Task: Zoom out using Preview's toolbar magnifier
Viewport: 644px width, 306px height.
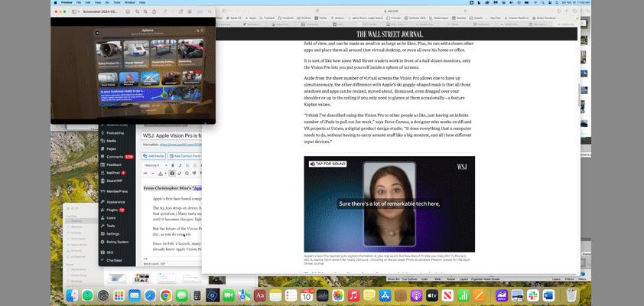Action: coord(137,11)
